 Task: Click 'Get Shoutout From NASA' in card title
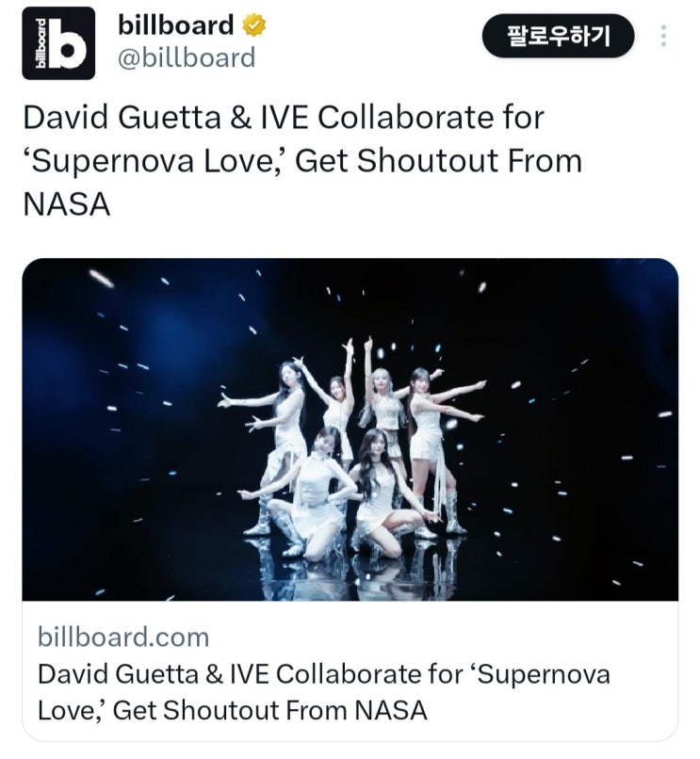[269, 711]
